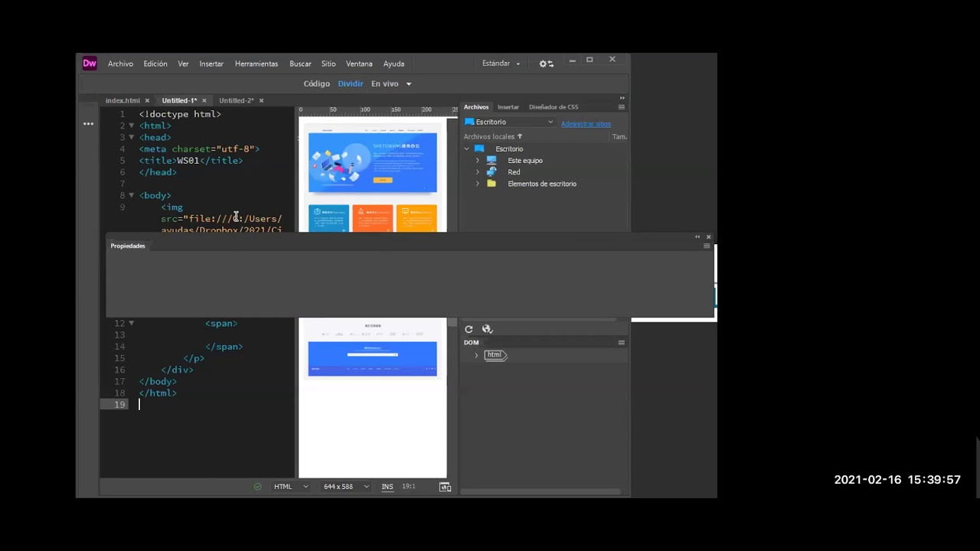Expand the Este equipo tree item
Image resolution: width=980 pixels, height=551 pixels.
tap(478, 160)
